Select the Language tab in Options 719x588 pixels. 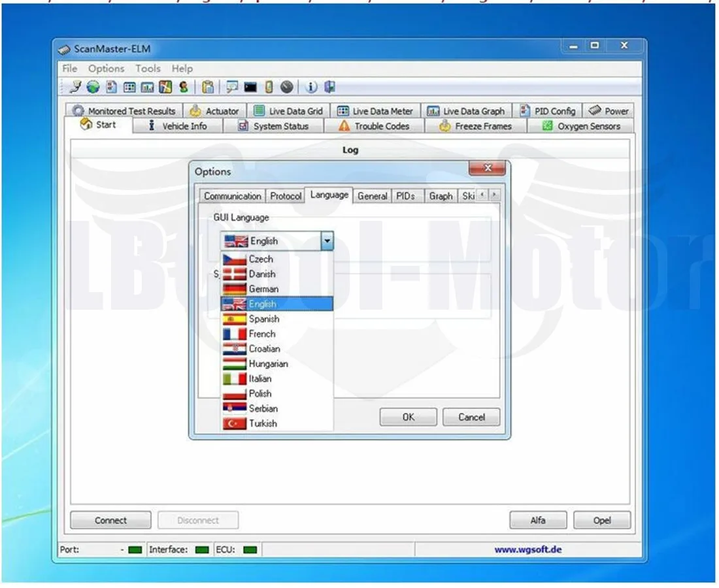329,195
